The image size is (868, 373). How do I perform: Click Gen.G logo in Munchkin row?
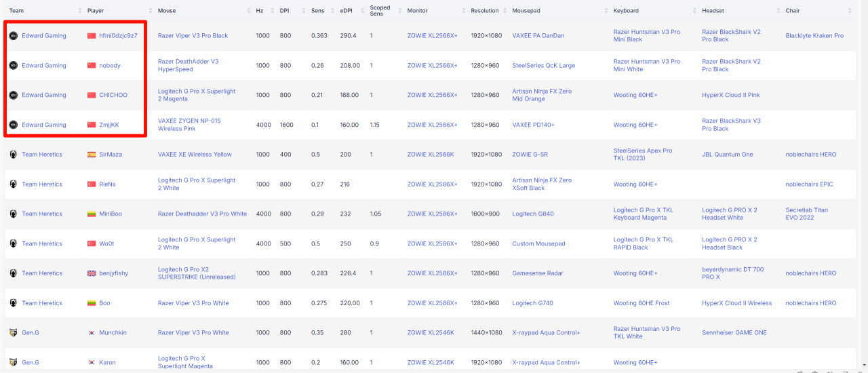click(13, 333)
